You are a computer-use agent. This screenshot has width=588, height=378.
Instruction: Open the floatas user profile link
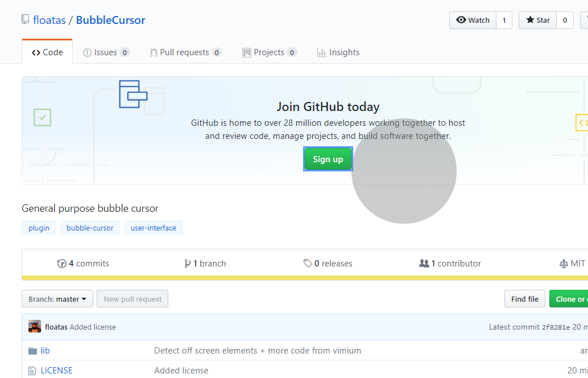click(x=49, y=20)
